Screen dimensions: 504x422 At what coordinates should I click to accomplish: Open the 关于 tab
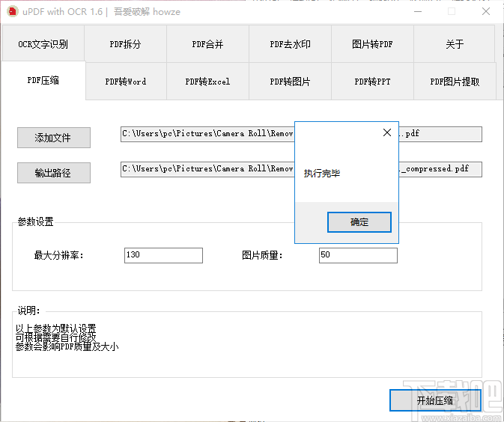tap(454, 43)
